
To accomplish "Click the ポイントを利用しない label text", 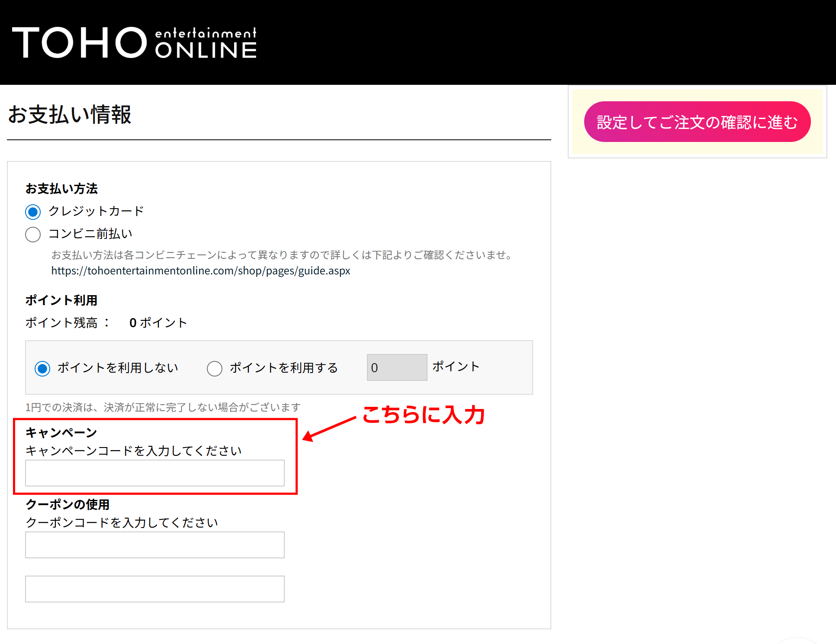I will pos(118,368).
